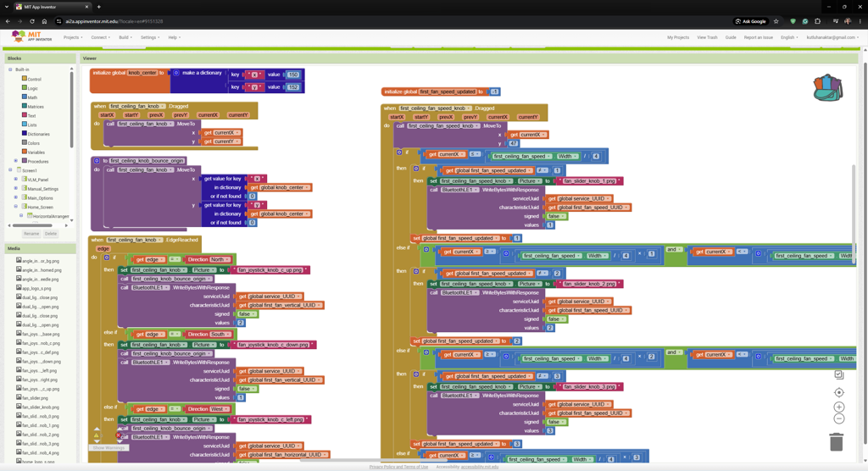Zoom out with the minus control
Viewport: 868px width, 471px height.
(x=838, y=419)
